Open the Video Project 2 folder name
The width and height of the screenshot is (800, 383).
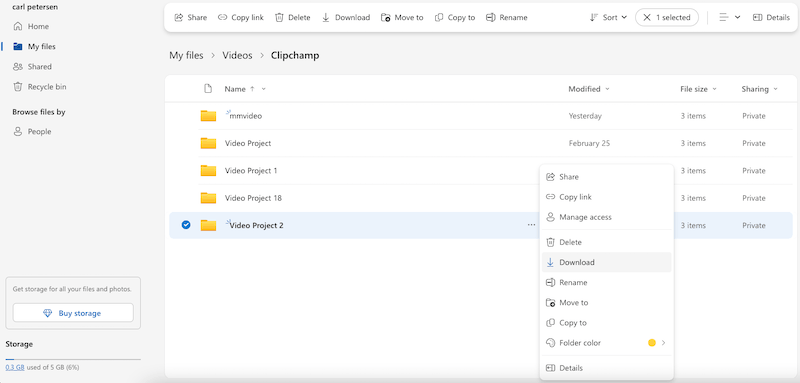[x=256, y=225]
